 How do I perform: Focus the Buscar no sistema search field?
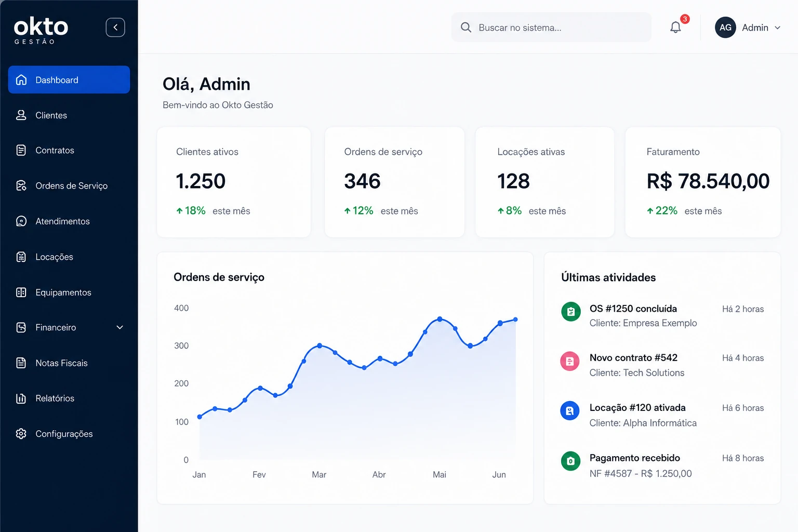point(551,28)
